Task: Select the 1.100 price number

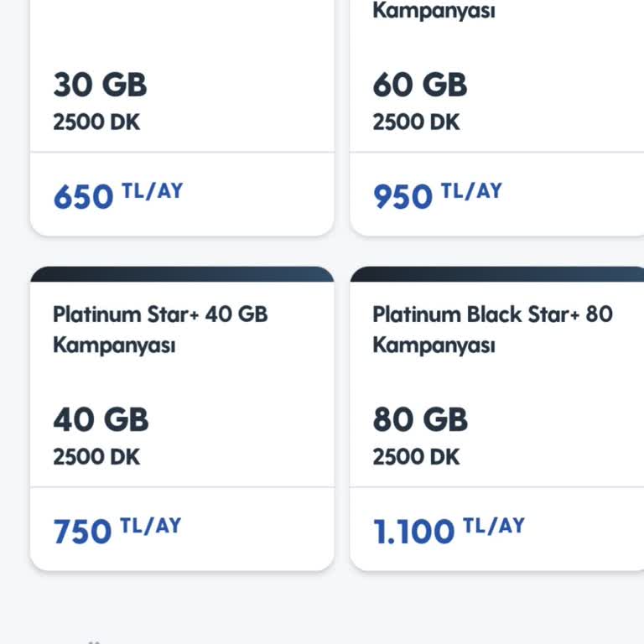Action: click(x=413, y=532)
